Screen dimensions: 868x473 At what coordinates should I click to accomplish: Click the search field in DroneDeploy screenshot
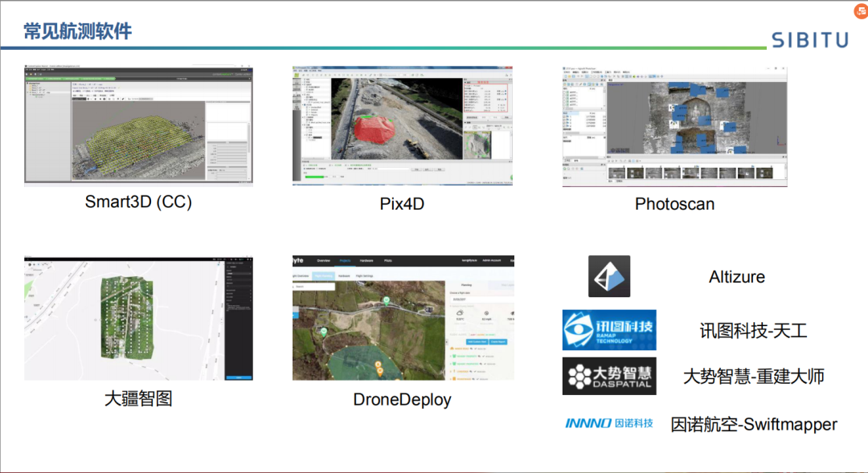[x=313, y=287]
